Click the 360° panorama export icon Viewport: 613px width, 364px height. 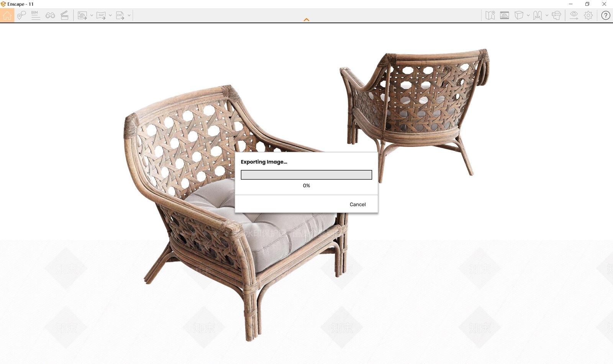(101, 15)
